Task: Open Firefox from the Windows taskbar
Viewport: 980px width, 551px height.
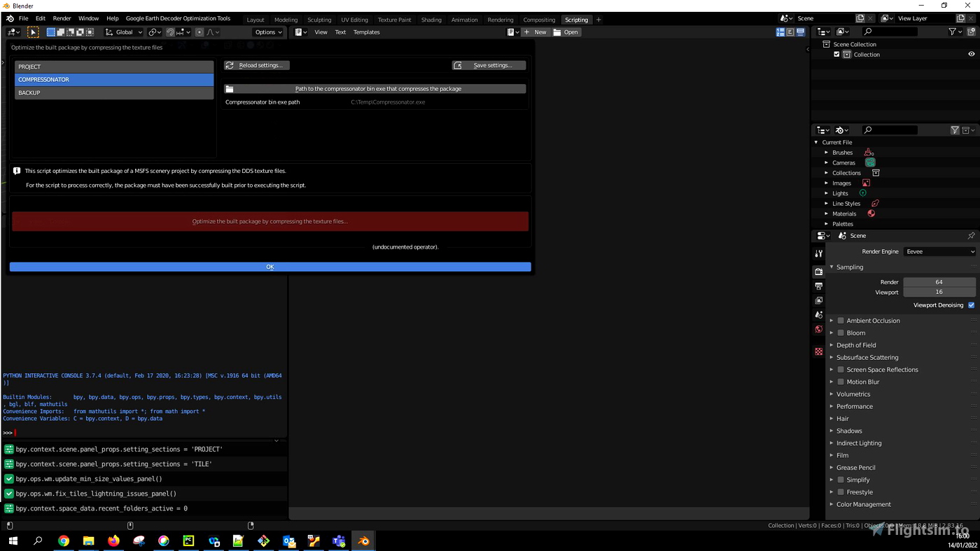Action: pyautogui.click(x=113, y=540)
